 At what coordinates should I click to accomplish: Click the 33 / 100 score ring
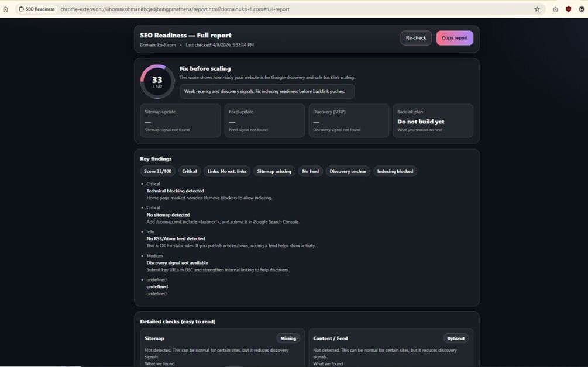[157, 82]
